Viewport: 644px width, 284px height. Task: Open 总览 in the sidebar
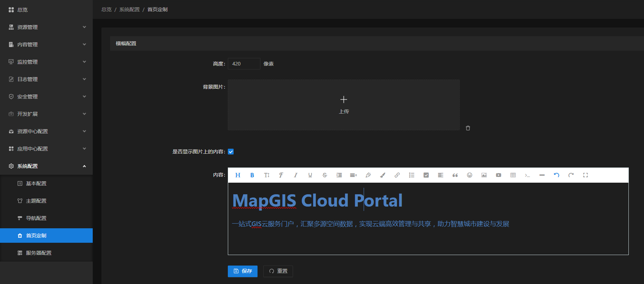click(46, 10)
